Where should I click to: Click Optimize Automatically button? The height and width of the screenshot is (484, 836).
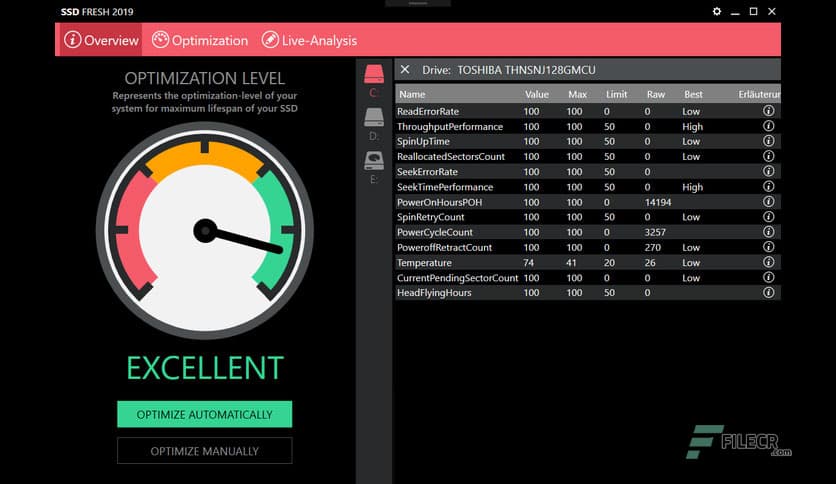point(205,414)
